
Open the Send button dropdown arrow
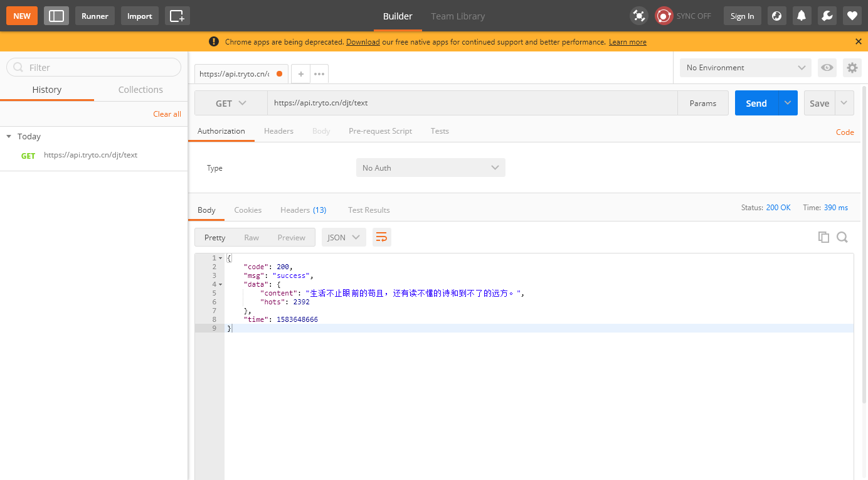(x=788, y=103)
